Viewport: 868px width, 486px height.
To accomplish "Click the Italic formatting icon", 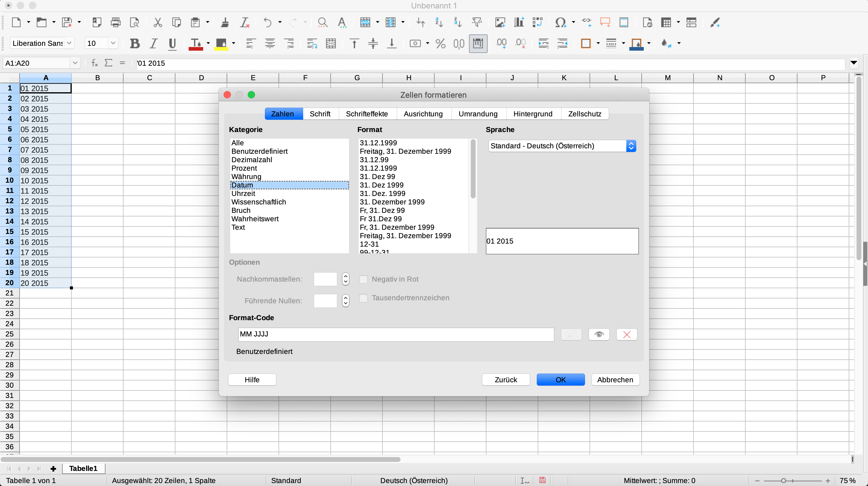I will pos(154,43).
